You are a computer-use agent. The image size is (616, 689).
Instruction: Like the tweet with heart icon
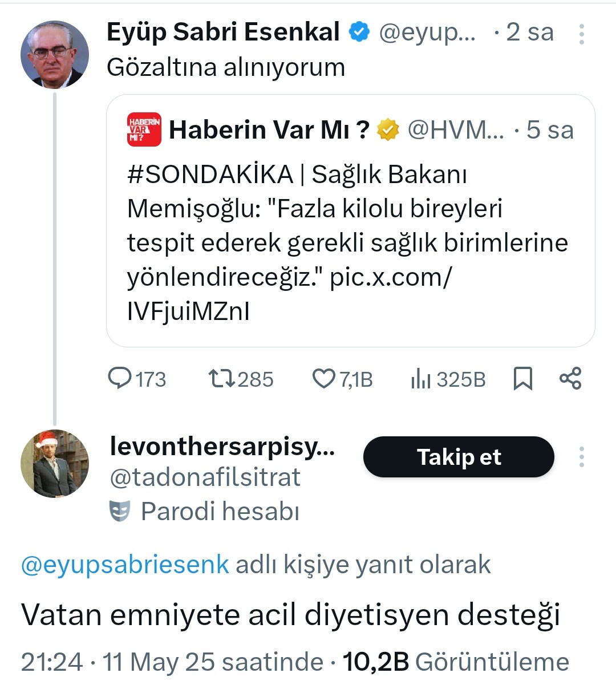click(324, 378)
